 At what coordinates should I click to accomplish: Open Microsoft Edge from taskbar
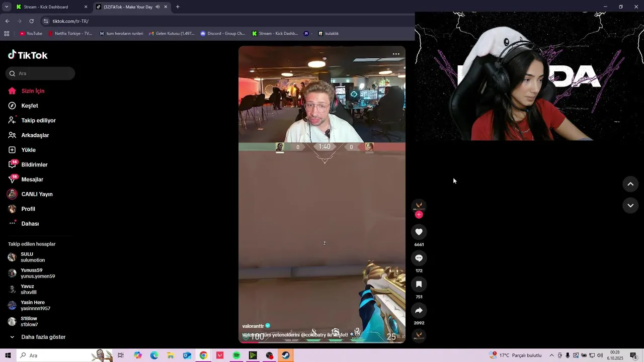154,355
